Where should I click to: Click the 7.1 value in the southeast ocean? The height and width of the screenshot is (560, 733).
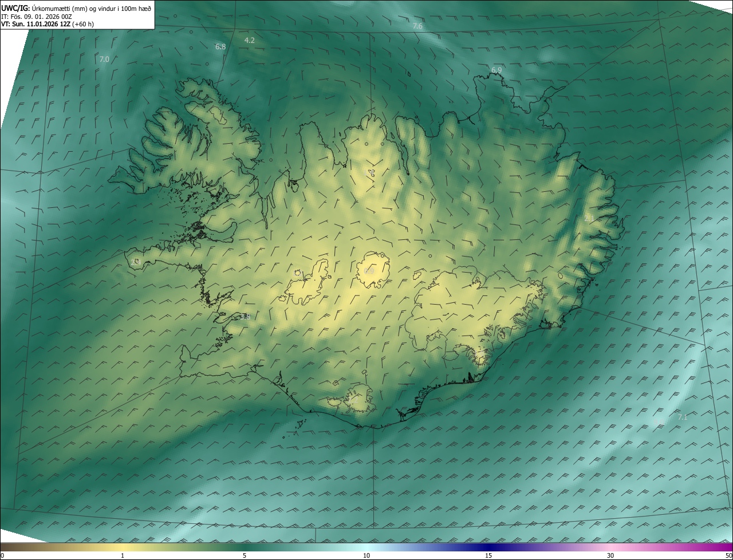coord(683,417)
